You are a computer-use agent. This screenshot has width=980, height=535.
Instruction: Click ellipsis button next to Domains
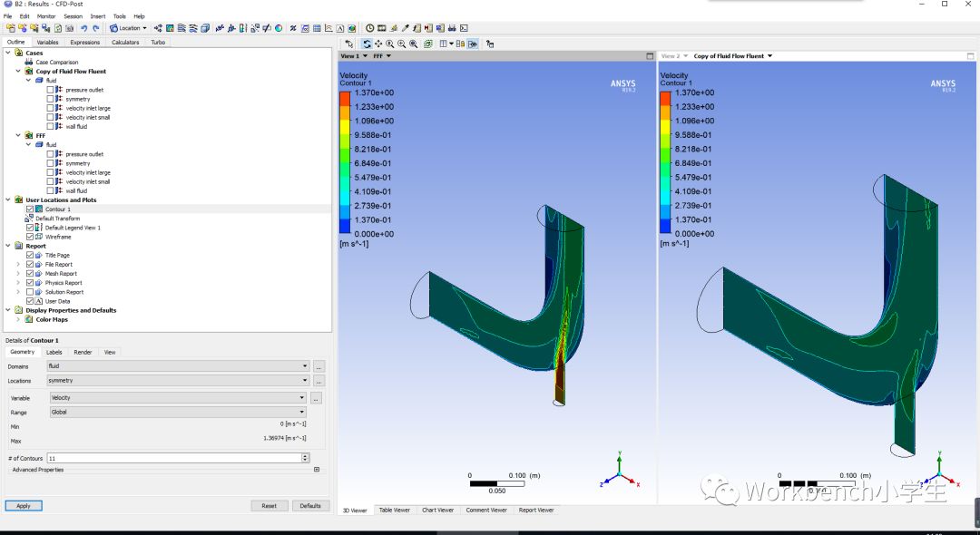[318, 366]
